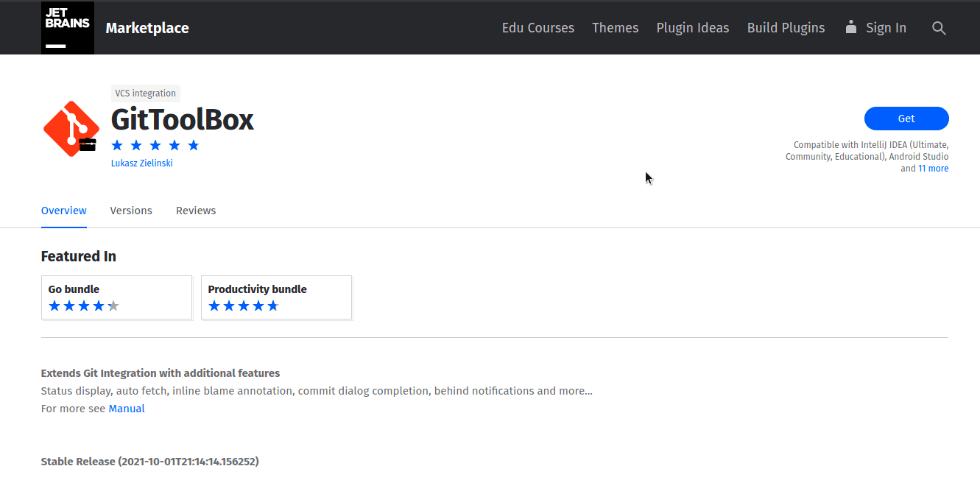Open the Go bundle card

(x=116, y=297)
